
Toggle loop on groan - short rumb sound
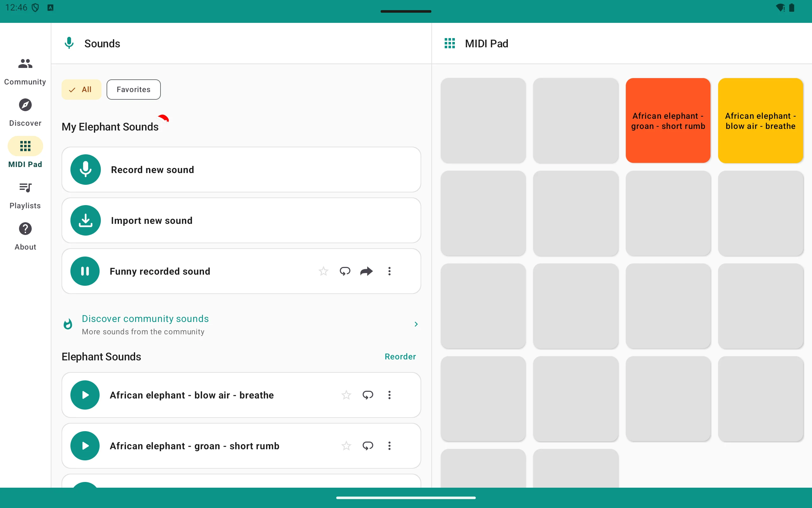click(368, 445)
